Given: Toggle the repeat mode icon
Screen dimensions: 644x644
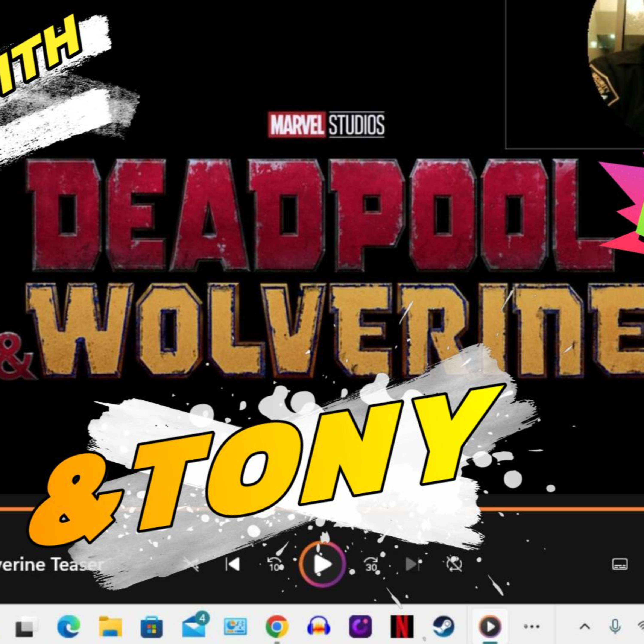Looking at the screenshot, I should 454,564.
